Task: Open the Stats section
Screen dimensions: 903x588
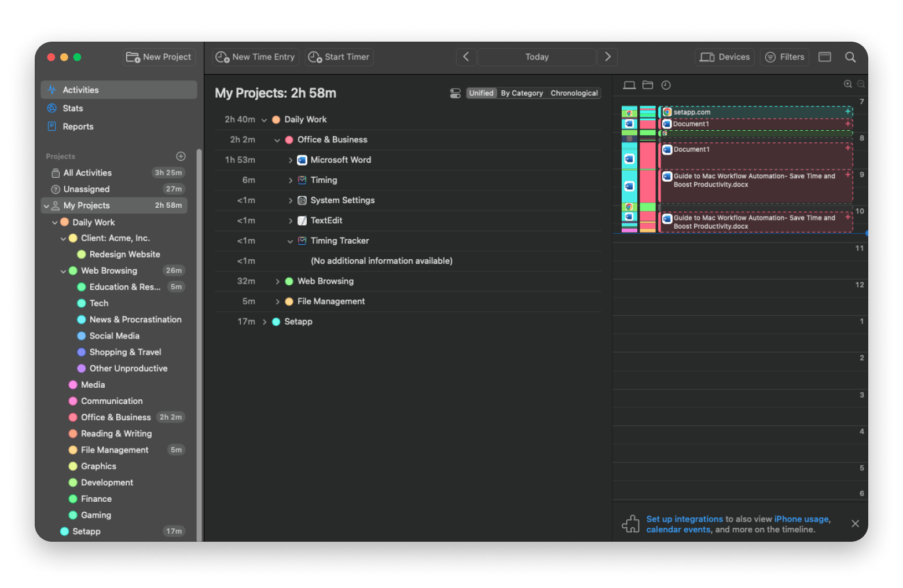Action: point(119,108)
